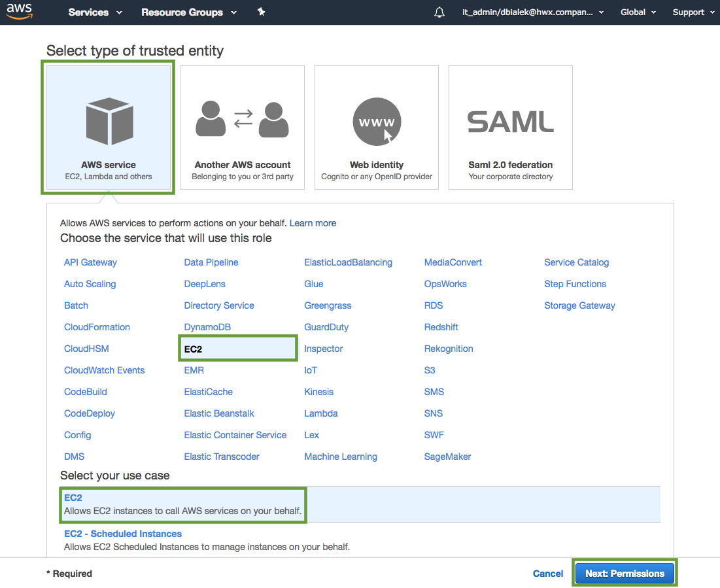The width and height of the screenshot is (720, 588).
Task: Select the AWS service cube icon
Action: tap(109, 122)
